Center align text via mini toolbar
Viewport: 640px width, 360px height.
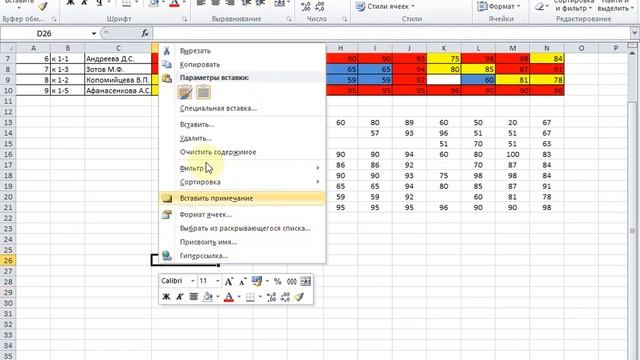193,297
